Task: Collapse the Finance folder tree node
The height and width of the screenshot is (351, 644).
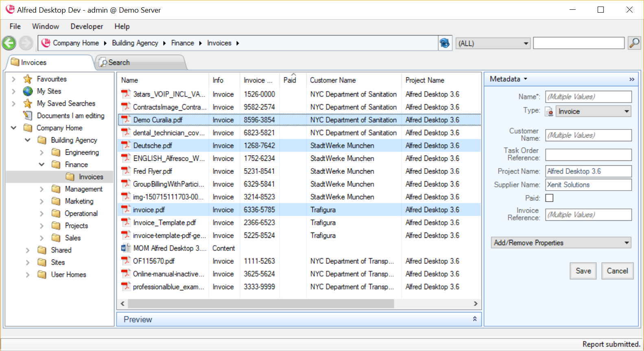Action: 41,165
